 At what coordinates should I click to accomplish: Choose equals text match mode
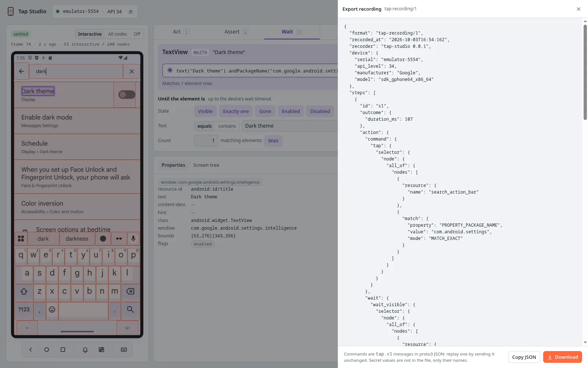[205, 126]
